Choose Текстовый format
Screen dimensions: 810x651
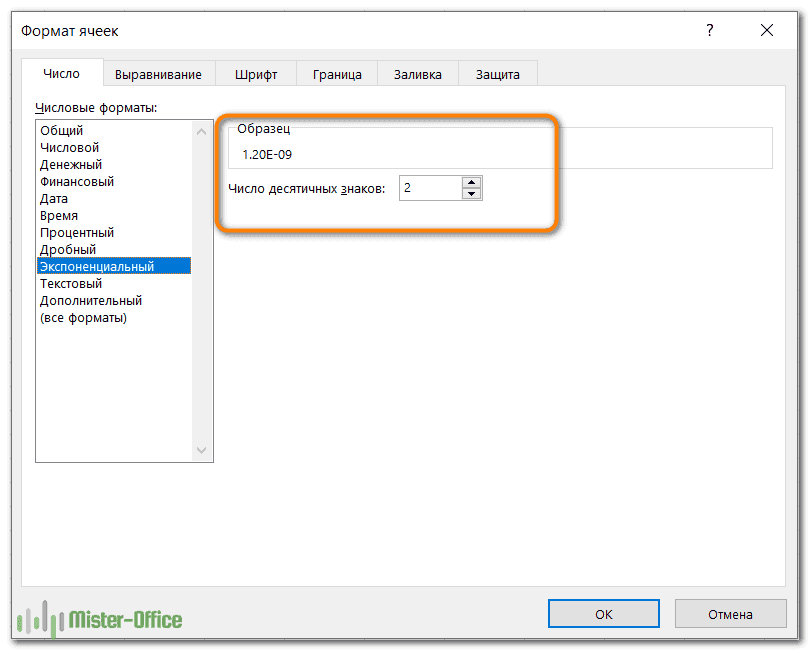[114, 283]
